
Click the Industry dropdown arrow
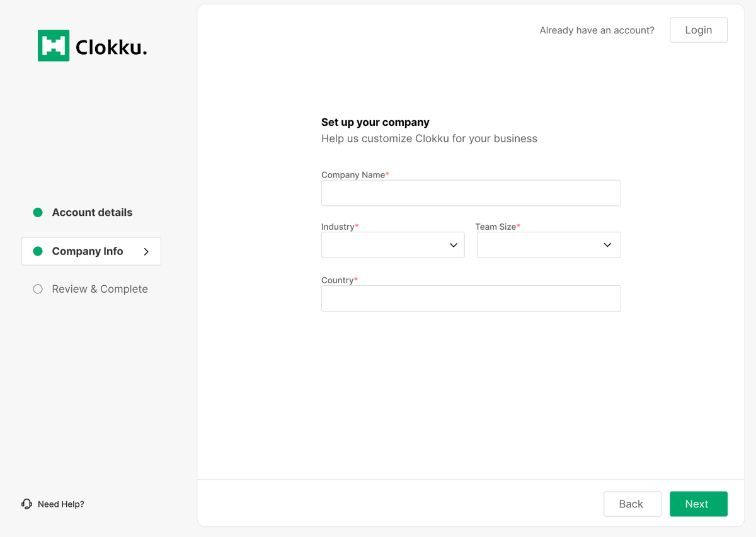click(x=453, y=245)
